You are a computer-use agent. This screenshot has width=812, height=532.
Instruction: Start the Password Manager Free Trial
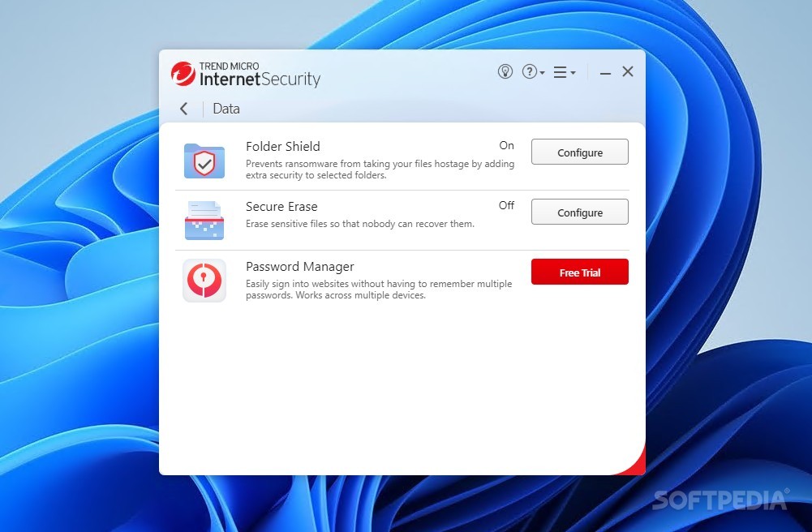coord(579,272)
